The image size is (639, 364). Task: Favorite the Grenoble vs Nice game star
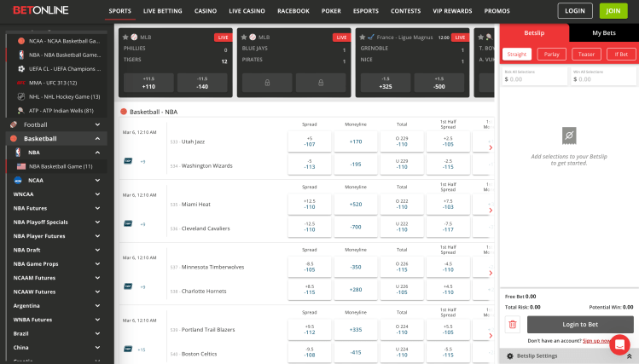[x=361, y=38]
